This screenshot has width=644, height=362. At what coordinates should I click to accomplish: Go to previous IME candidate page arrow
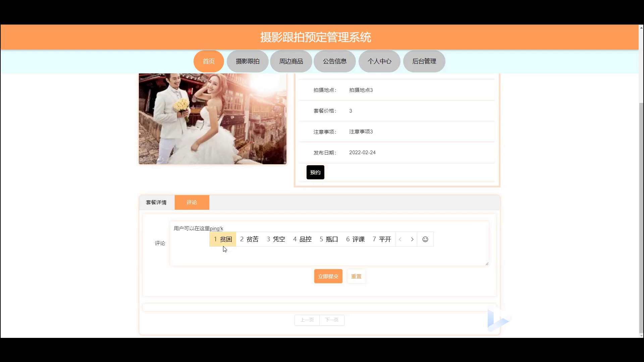click(400, 239)
